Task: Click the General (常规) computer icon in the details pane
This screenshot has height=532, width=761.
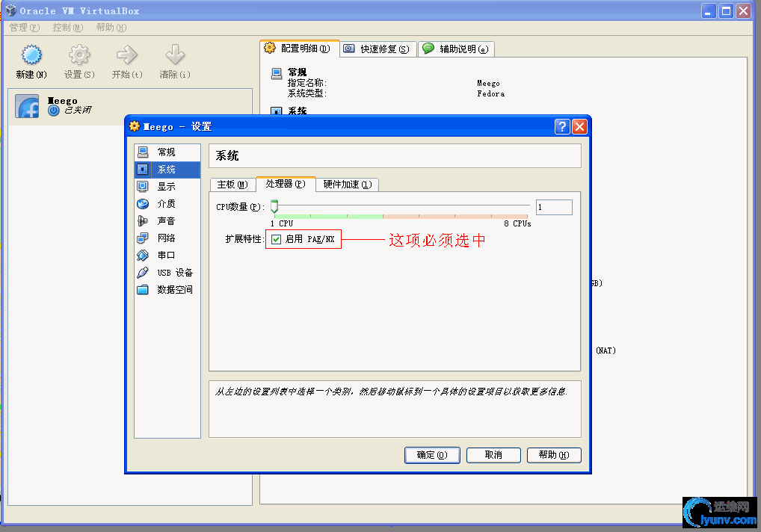Action: pyautogui.click(x=276, y=74)
